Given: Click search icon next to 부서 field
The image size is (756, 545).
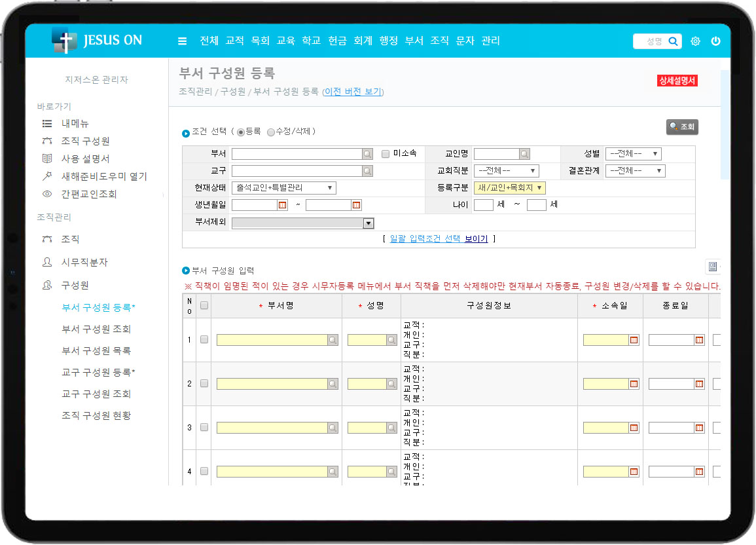Looking at the screenshot, I should coord(367,154).
